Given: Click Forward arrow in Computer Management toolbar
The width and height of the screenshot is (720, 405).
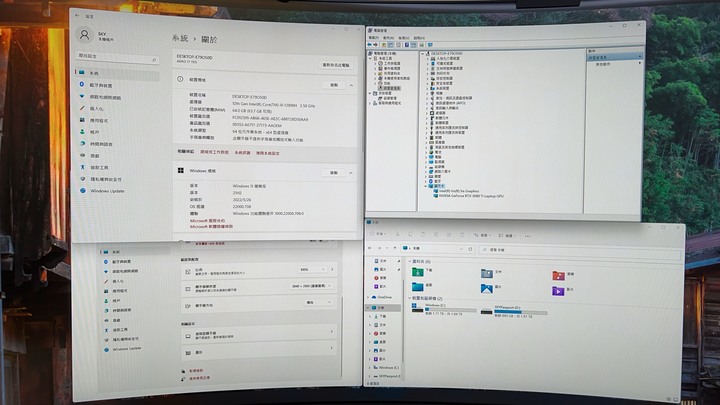Looking at the screenshot, I should 376,45.
